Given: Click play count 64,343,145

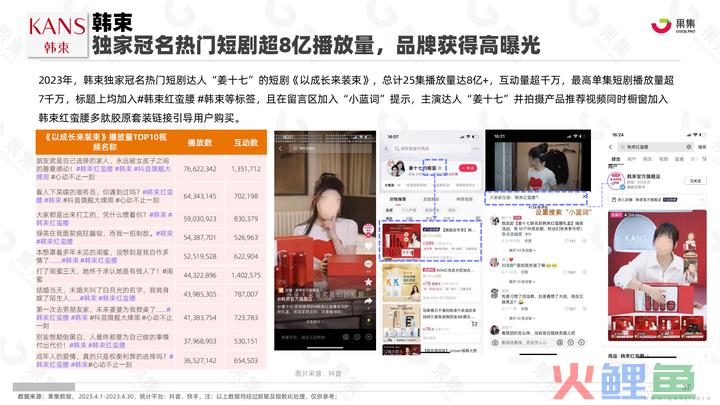Looking at the screenshot, I should (x=200, y=196).
